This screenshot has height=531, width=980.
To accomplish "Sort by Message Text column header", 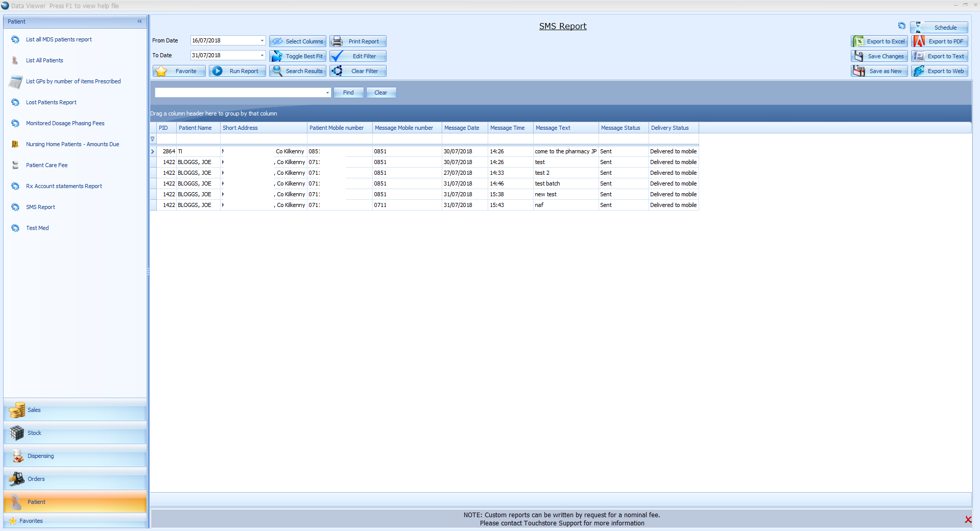I will coord(566,128).
